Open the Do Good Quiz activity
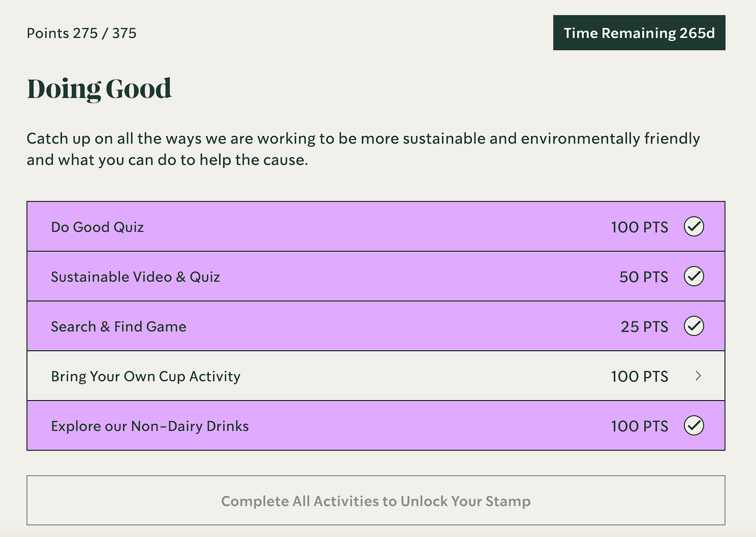 tap(376, 227)
